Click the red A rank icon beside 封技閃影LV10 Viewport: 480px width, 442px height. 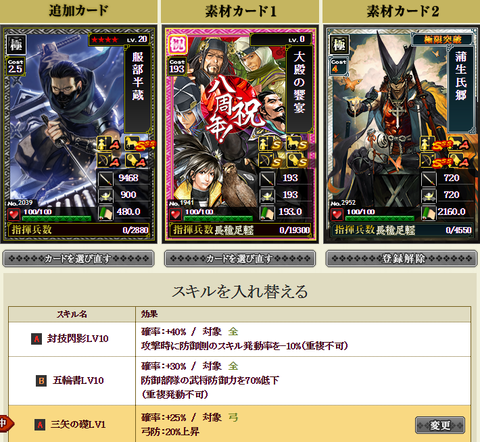(x=36, y=339)
